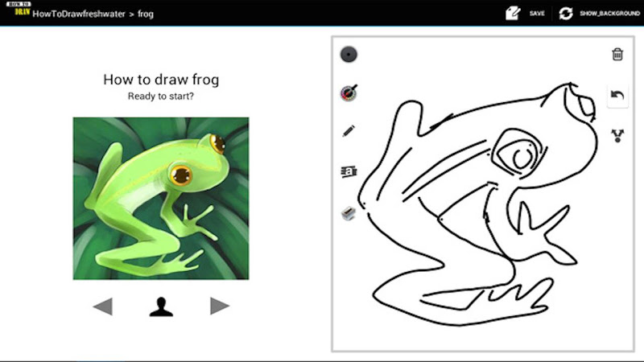Undo the last stroke
Screen dimensions: 644x362
point(617,96)
